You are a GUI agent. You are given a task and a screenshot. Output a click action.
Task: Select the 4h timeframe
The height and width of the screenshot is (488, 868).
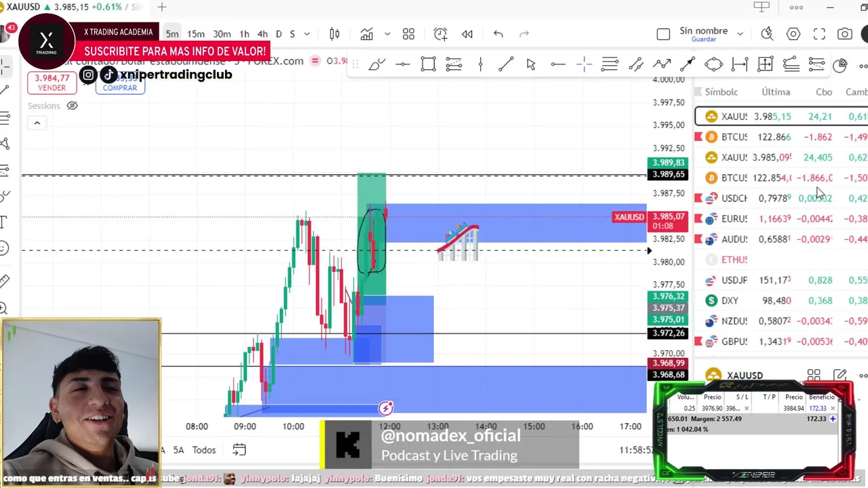(262, 34)
